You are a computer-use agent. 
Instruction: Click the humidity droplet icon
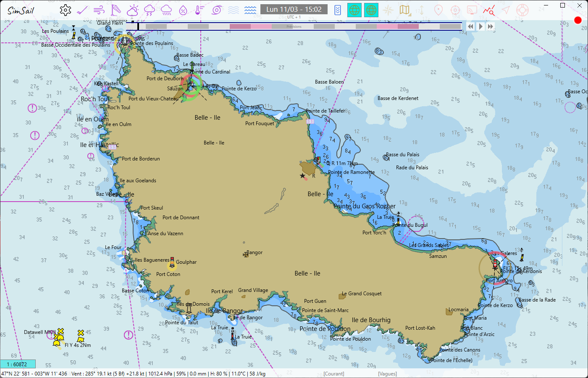pos(183,10)
